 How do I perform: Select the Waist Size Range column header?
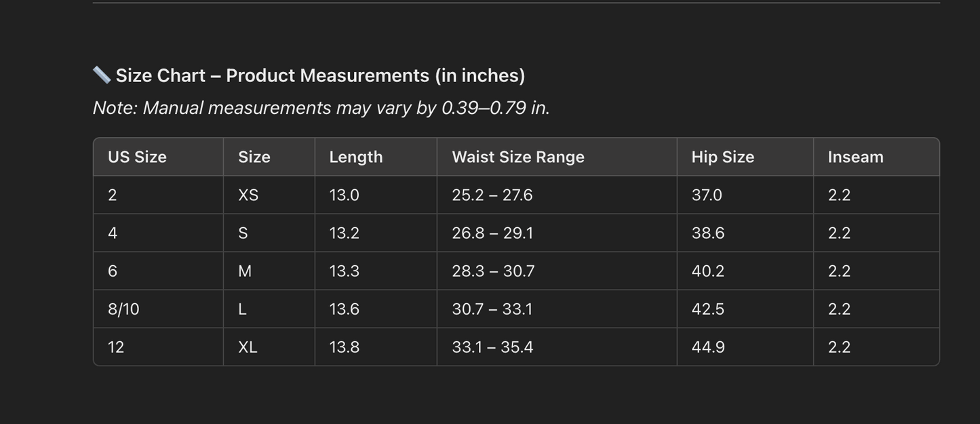518,157
